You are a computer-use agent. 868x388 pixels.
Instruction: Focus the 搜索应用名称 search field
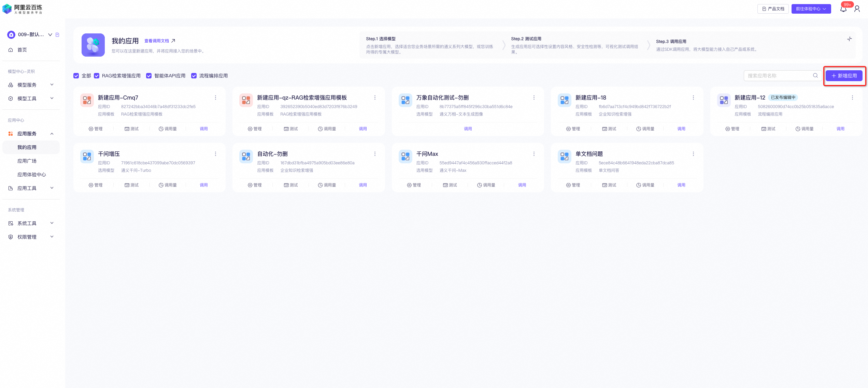point(782,76)
